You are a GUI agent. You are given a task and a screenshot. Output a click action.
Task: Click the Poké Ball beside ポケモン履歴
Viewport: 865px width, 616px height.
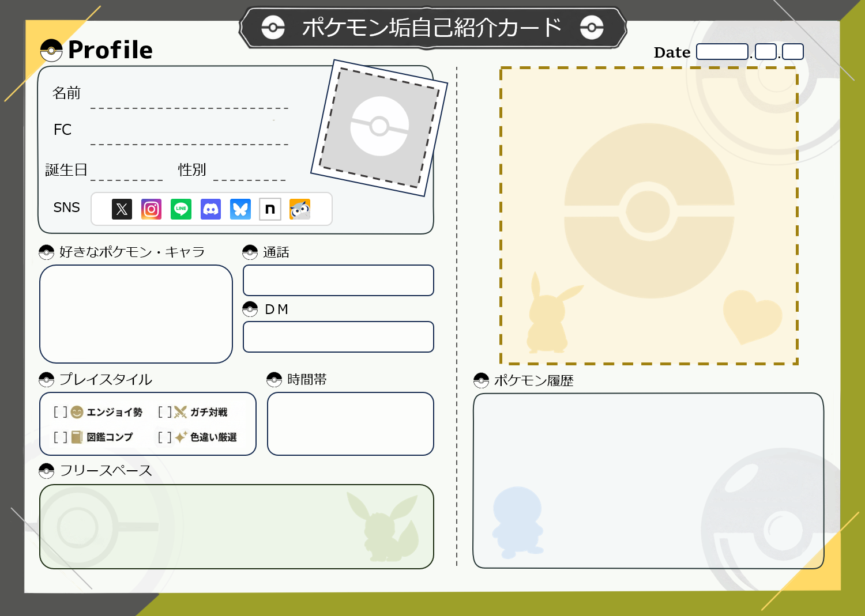pyautogui.click(x=481, y=380)
